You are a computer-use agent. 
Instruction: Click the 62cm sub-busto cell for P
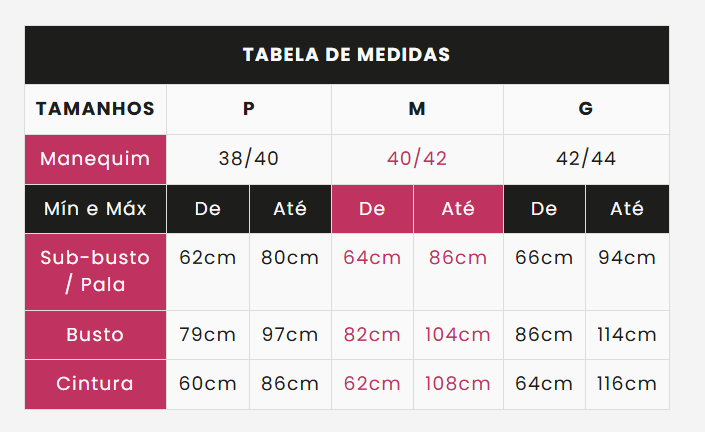click(208, 272)
